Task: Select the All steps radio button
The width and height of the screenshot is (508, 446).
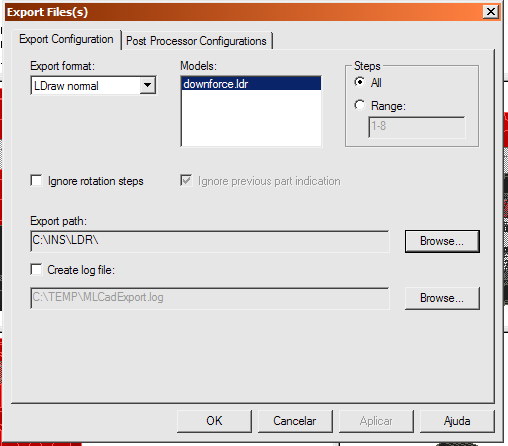Action: point(359,82)
